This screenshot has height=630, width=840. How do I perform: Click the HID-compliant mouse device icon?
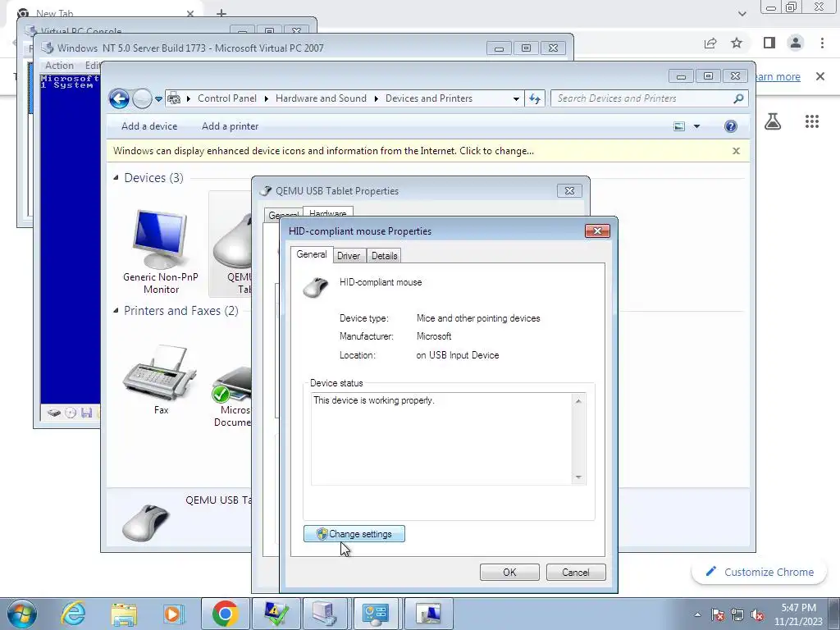coord(316,287)
